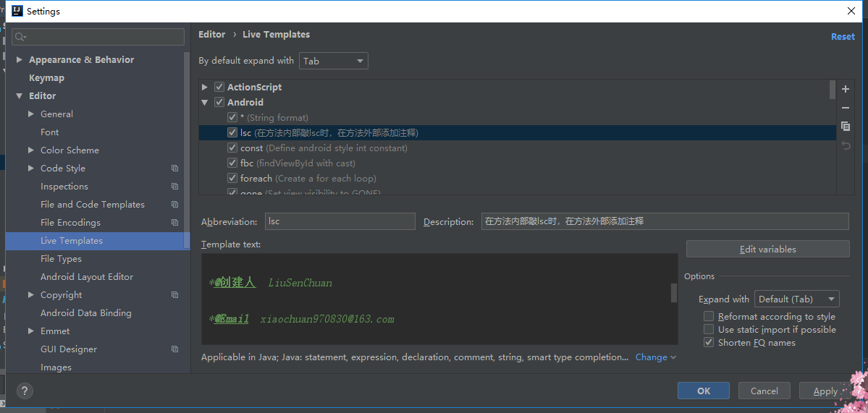Viewport: 868px width, 413px height.
Task: Uncheck the lsc template checkbox
Action: pos(232,132)
